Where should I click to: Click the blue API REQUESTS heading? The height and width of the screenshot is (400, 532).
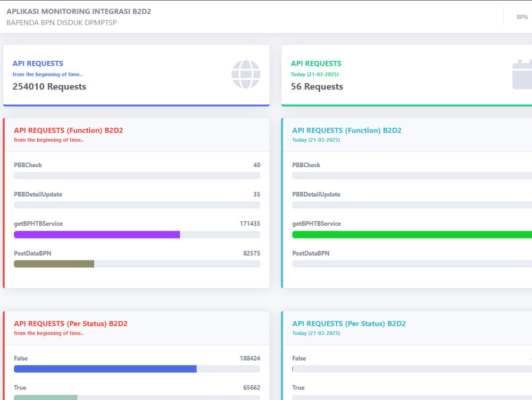38,63
